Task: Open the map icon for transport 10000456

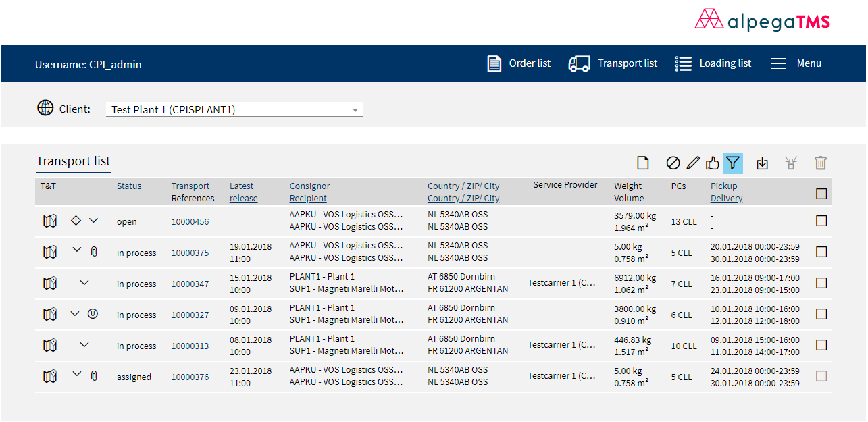Action: point(50,220)
